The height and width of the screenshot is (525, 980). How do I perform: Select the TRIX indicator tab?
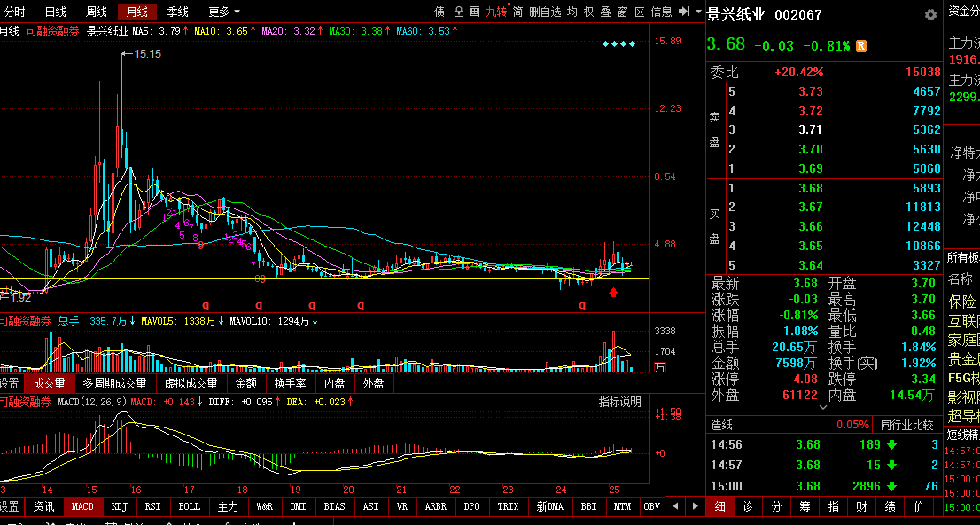tap(508, 506)
